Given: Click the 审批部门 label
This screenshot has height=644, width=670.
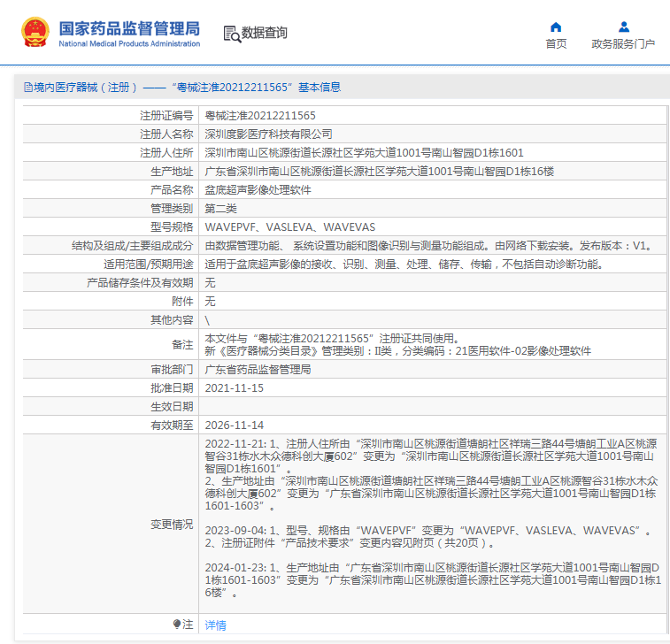Looking at the screenshot, I should click(x=172, y=370).
